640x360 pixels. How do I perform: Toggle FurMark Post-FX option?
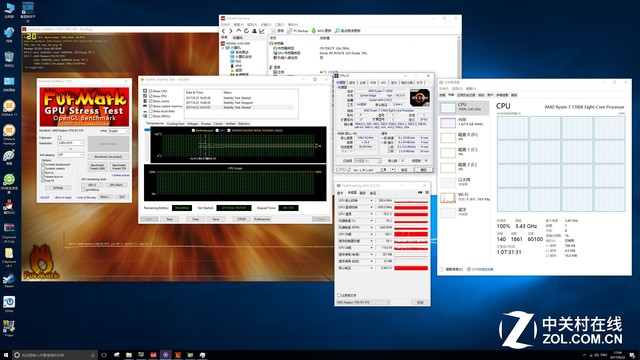tap(43, 180)
